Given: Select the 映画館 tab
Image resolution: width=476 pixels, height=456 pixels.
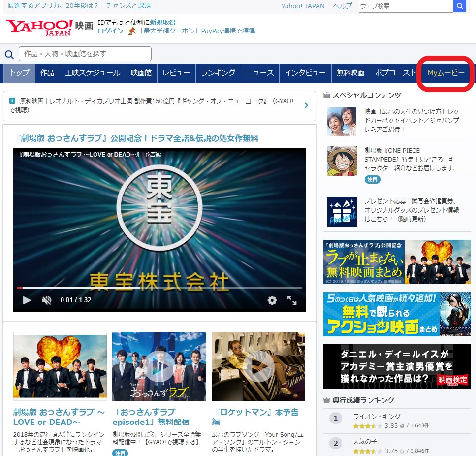Looking at the screenshot, I should click(x=141, y=73).
